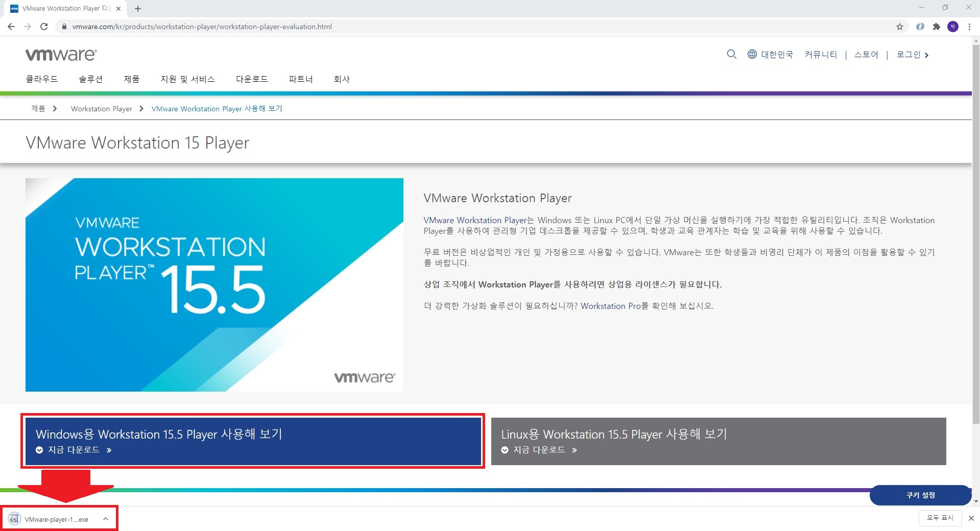Click the scrollbar down arrow
The width and height of the screenshot is (980, 531).
[976, 501]
